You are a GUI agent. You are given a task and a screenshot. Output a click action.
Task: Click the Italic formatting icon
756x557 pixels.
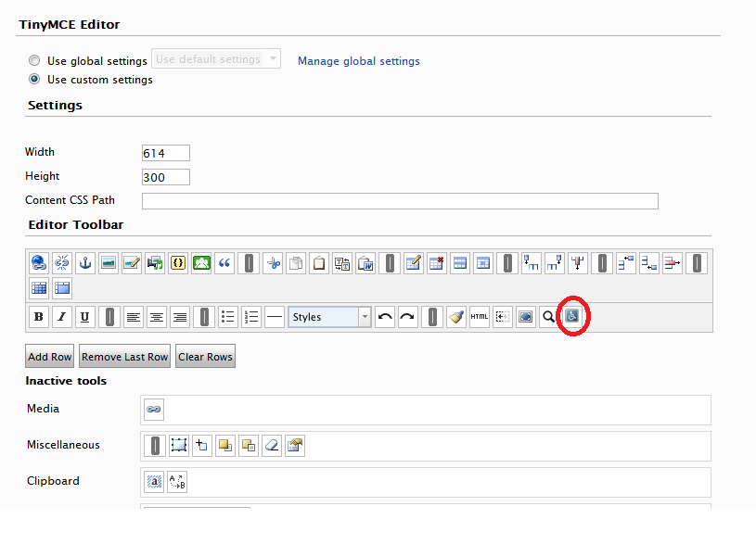pyautogui.click(x=62, y=317)
